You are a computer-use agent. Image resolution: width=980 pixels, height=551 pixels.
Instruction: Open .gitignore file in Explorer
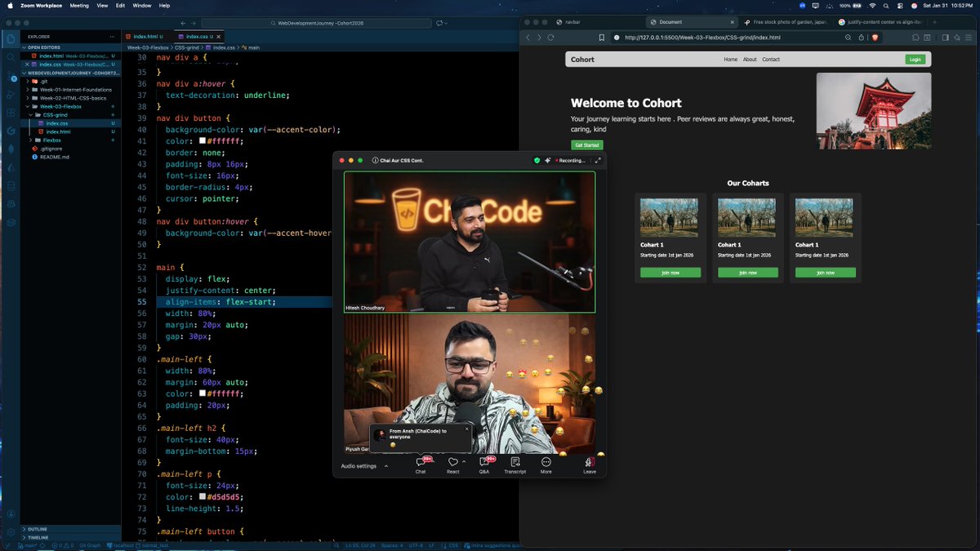tap(50, 149)
